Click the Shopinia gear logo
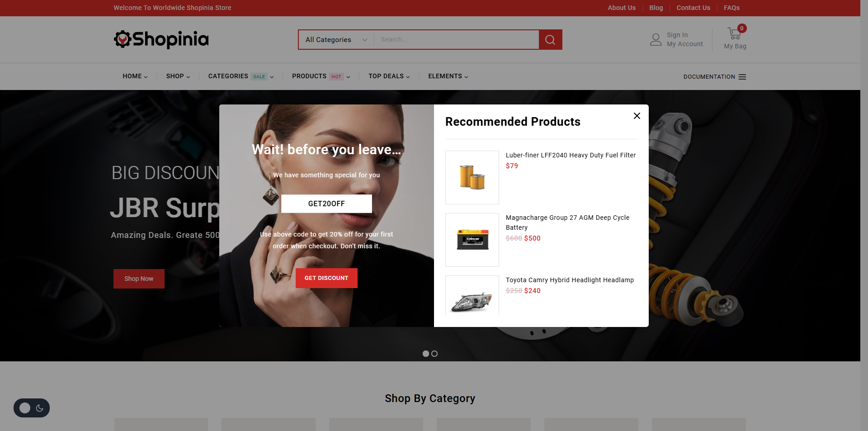Image resolution: width=868 pixels, height=431 pixels. 123,39
